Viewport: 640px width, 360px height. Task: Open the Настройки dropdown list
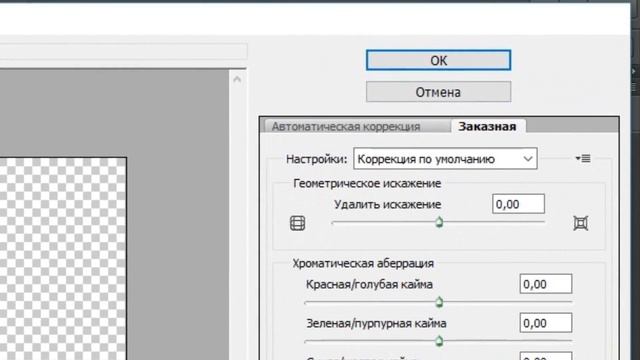(x=445, y=158)
